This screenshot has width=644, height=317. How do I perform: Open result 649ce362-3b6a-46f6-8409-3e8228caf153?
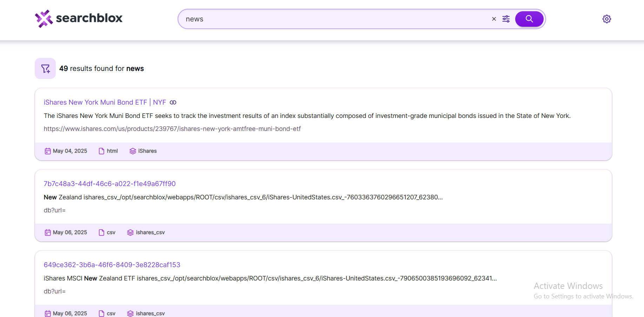[x=112, y=265]
